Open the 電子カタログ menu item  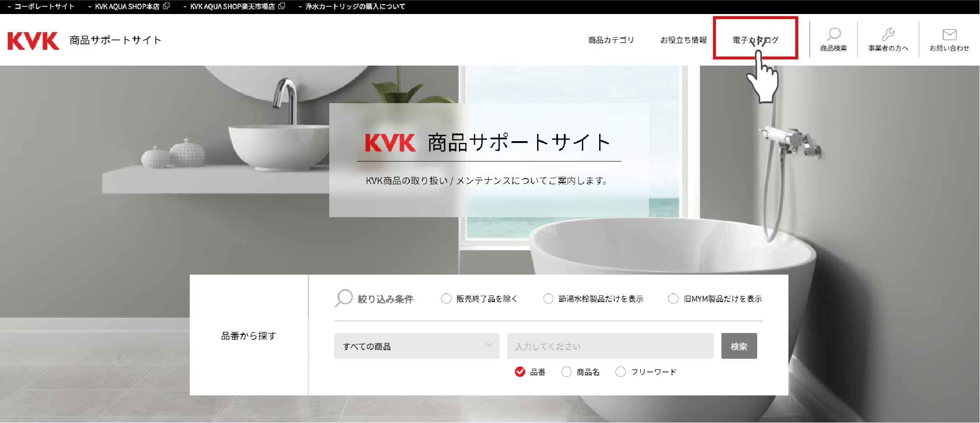tap(755, 40)
